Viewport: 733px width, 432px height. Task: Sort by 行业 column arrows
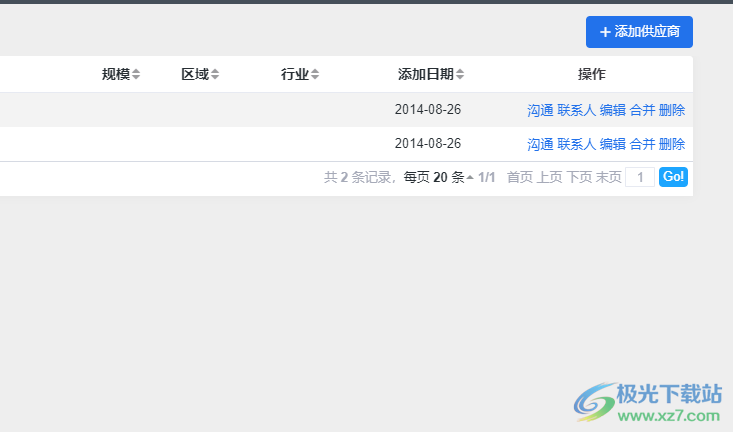tap(315, 74)
